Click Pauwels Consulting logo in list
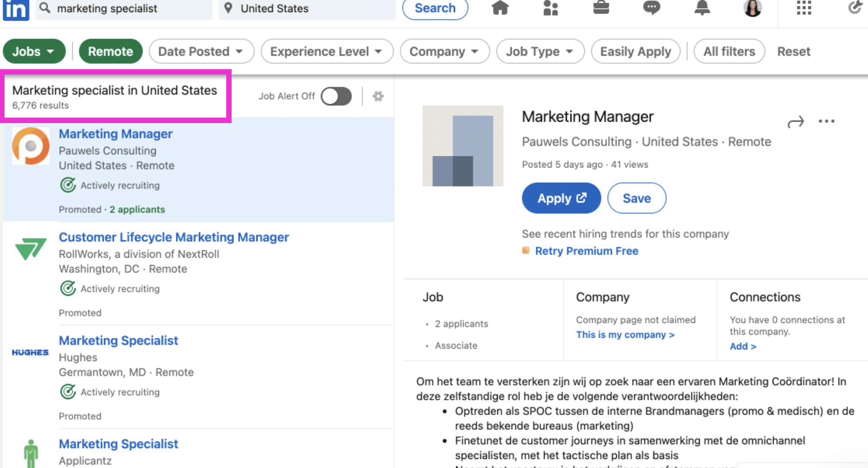Image resolution: width=868 pixels, height=468 pixels. click(31, 146)
